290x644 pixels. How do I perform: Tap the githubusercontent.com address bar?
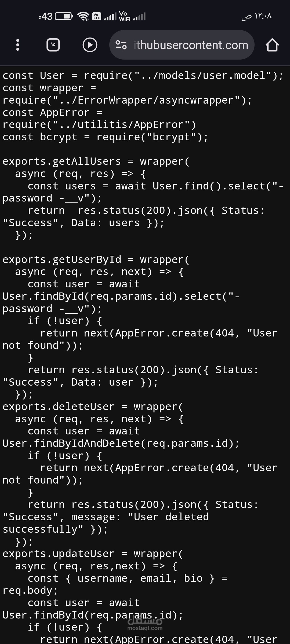(182, 45)
